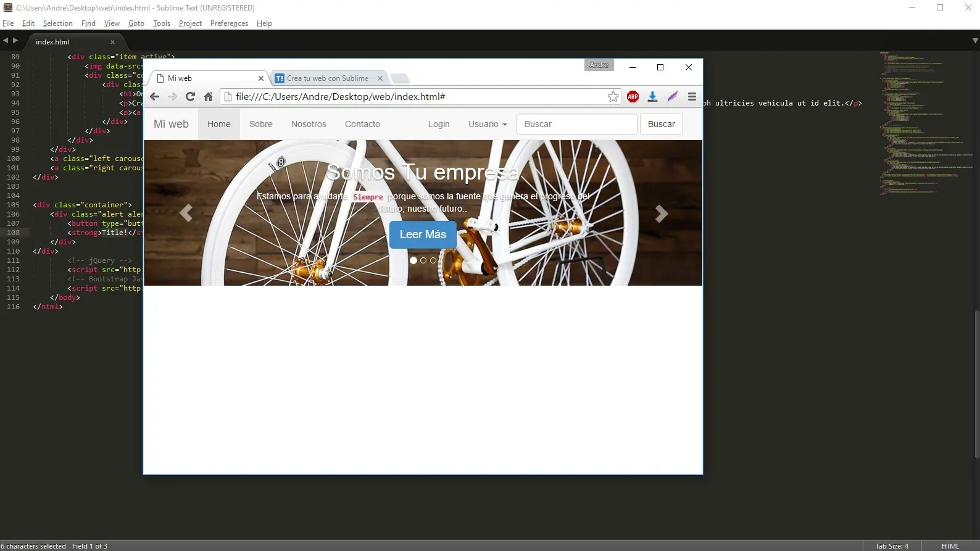Go to the browser home page
This screenshot has height=551, width=980.
coord(208,96)
